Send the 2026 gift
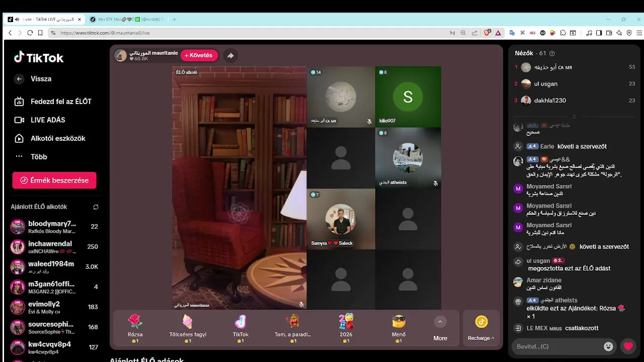 pos(346,328)
